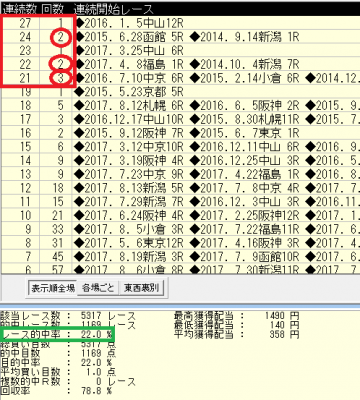Select race 2017.7.9 函館10R
Image resolution: width=360 pixels, height=400 pixels.
coord(245,257)
